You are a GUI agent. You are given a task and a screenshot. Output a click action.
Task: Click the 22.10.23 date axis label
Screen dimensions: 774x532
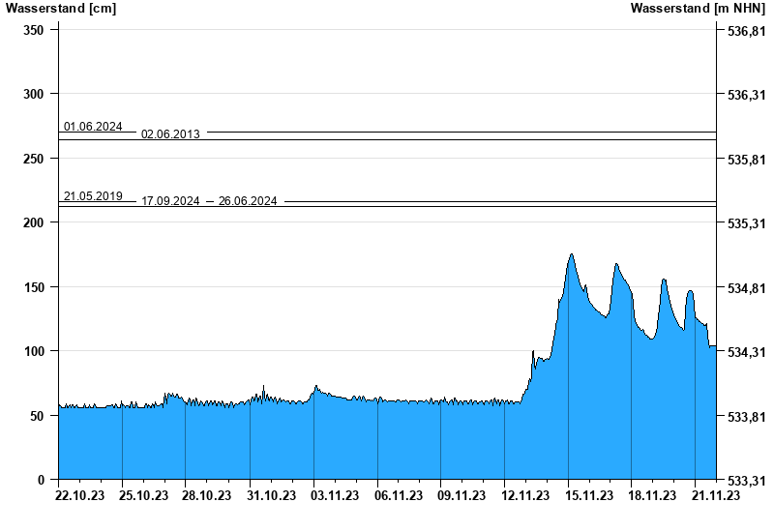point(80,495)
